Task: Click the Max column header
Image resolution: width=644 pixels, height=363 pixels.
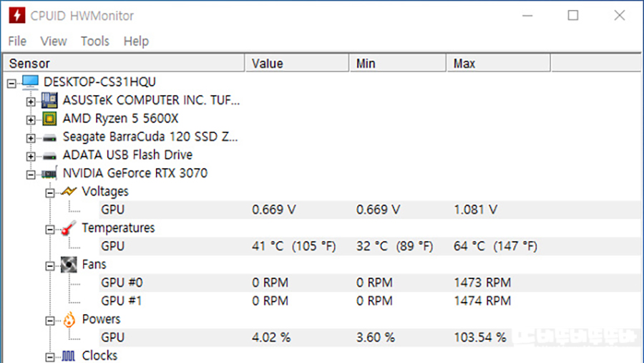Action: [499, 64]
